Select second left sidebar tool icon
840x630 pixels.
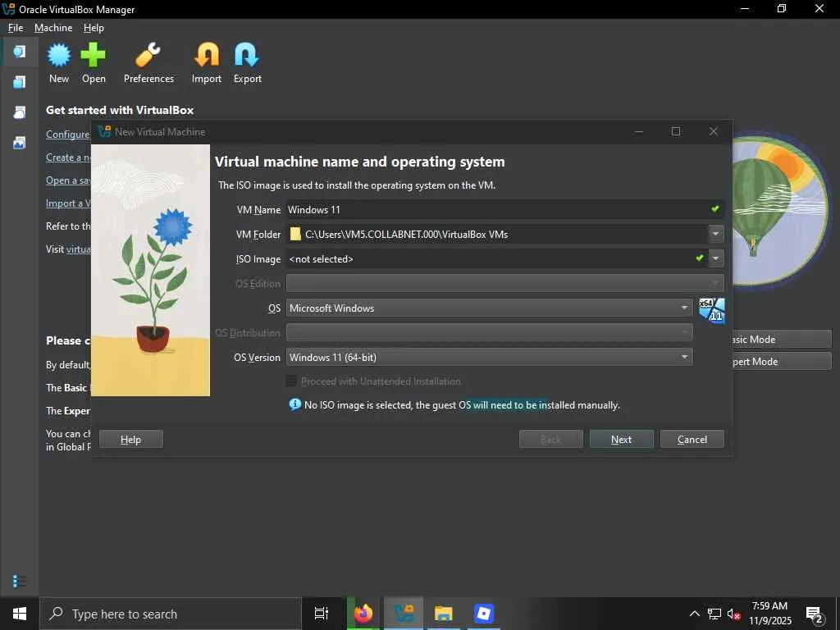point(20,81)
